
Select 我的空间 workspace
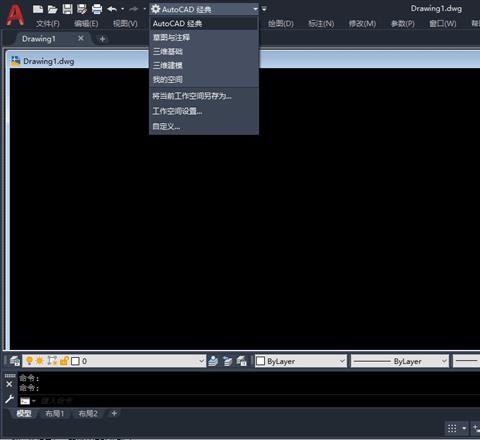click(204, 80)
